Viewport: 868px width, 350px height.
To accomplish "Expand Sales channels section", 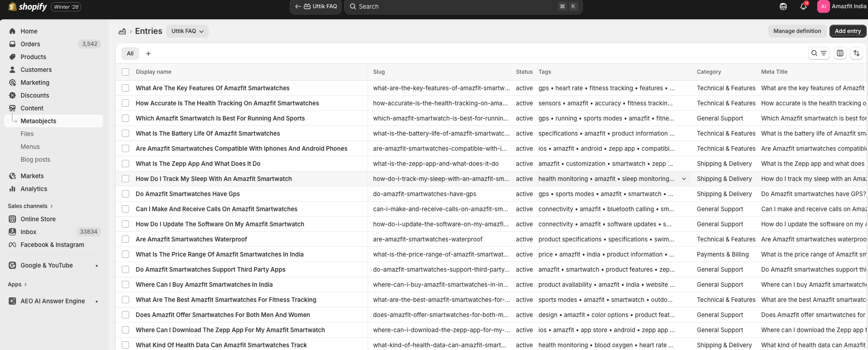I will [30, 206].
